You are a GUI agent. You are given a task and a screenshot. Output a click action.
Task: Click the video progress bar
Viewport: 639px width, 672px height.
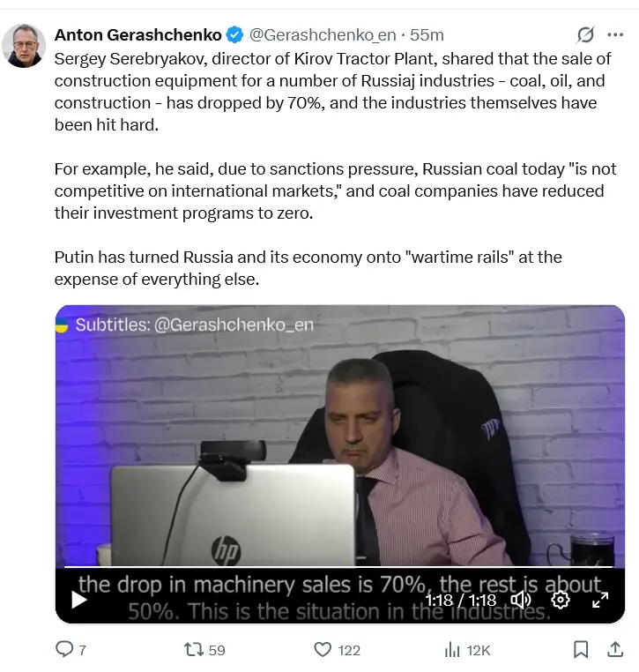click(338, 566)
